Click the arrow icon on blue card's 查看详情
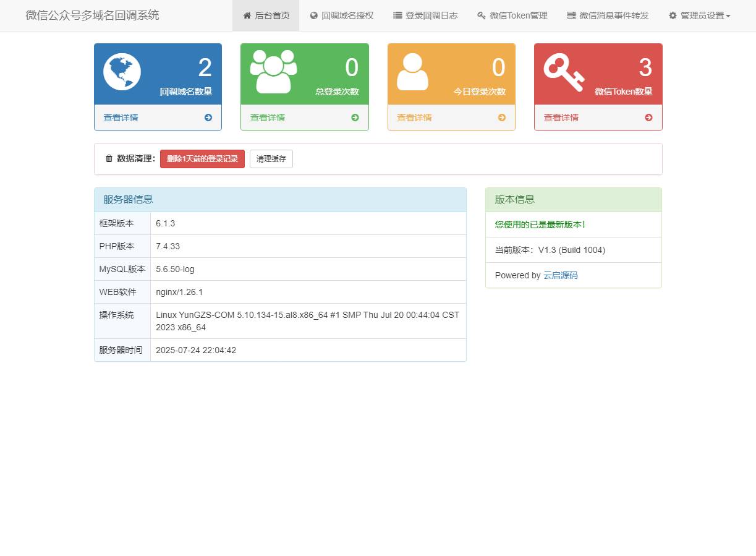The height and width of the screenshot is (556, 756). 209,118
